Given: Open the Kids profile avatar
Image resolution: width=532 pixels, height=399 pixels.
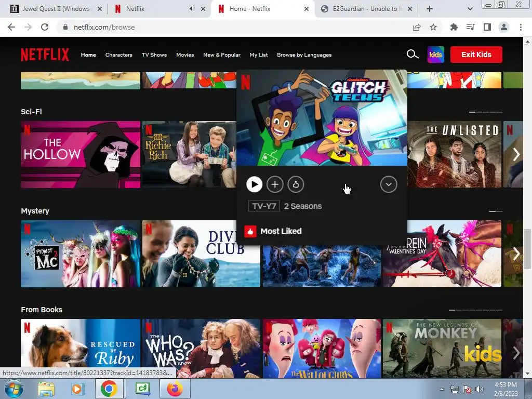Looking at the screenshot, I should (x=436, y=55).
